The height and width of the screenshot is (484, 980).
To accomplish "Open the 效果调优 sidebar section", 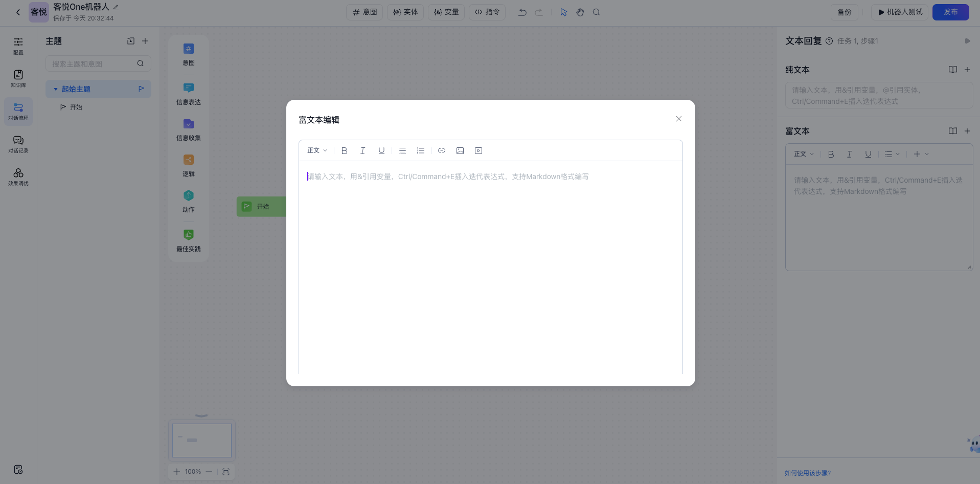I will [18, 177].
